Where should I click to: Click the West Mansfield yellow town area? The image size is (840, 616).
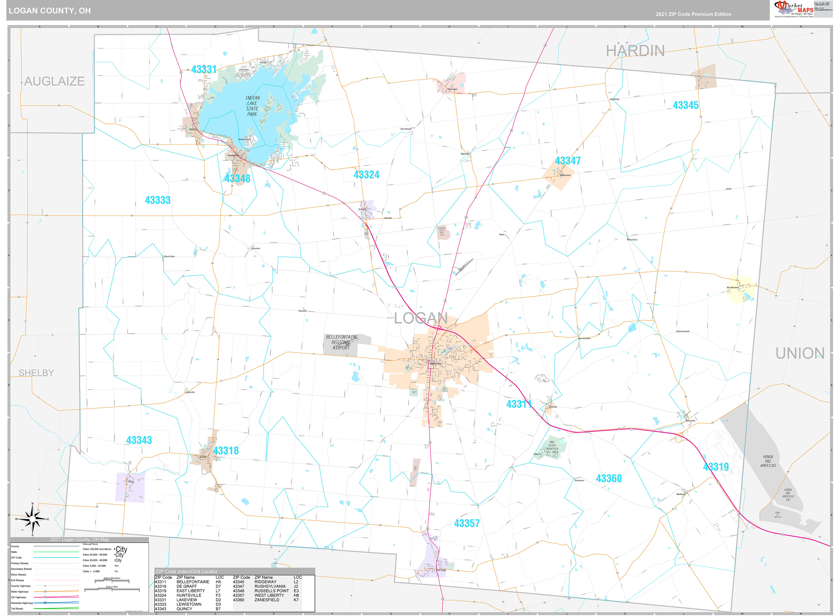(x=741, y=289)
